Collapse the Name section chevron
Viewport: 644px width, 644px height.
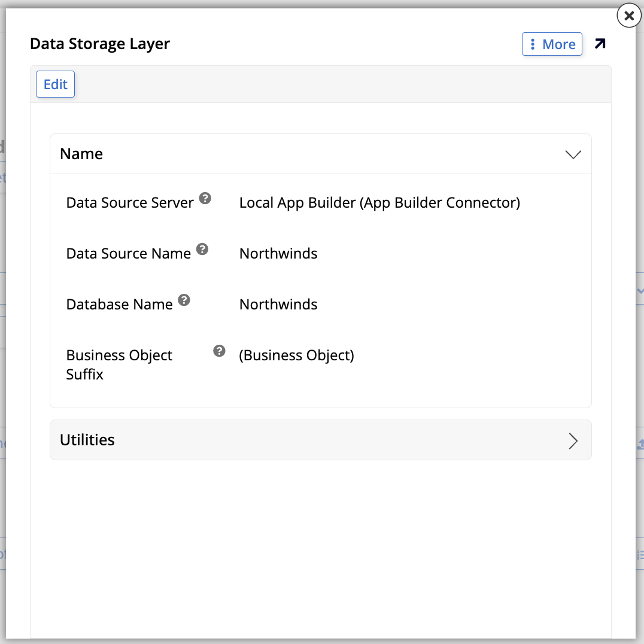[x=573, y=154]
